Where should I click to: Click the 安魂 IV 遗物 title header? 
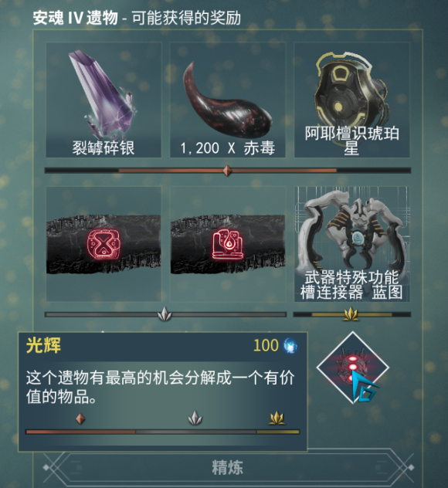coord(76,18)
